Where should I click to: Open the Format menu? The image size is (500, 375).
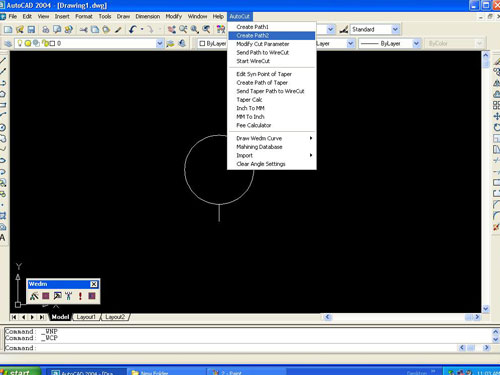(84, 16)
